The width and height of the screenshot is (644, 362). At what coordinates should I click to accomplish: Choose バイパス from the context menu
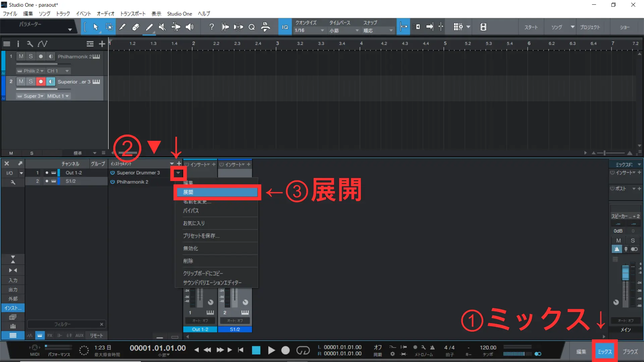(217, 211)
